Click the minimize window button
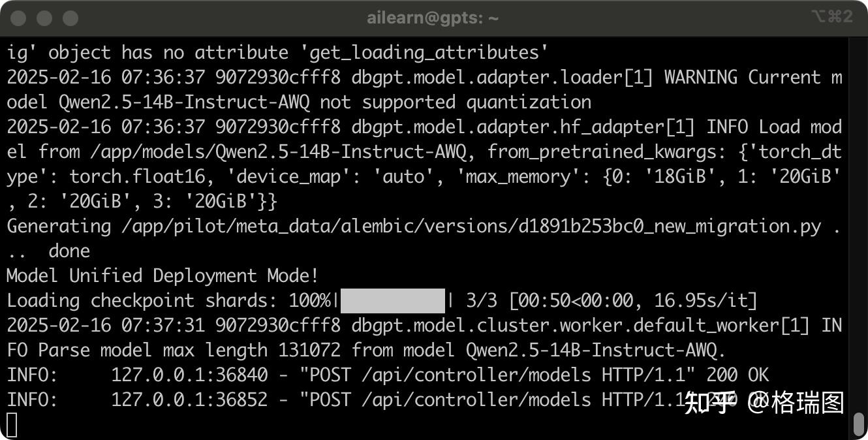This screenshot has width=868, height=440. point(44,18)
